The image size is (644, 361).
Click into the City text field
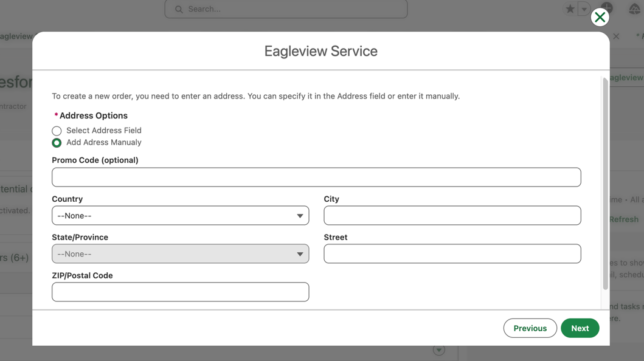(452, 216)
